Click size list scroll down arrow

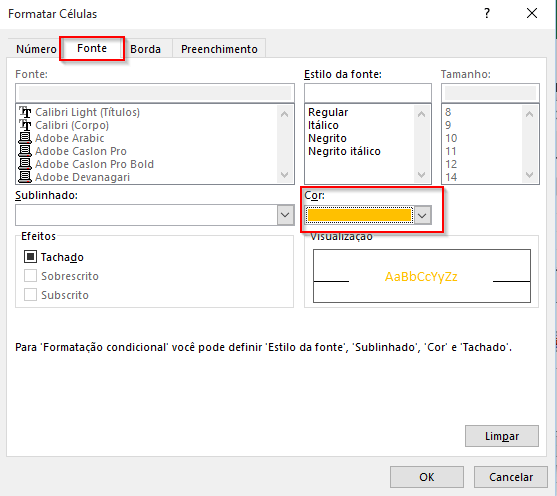click(x=529, y=175)
